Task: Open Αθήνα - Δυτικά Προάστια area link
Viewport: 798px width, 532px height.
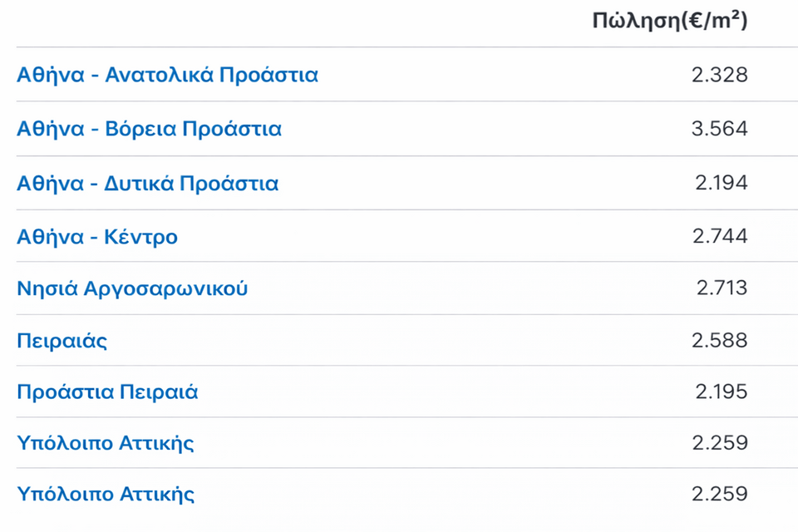Action: (147, 183)
